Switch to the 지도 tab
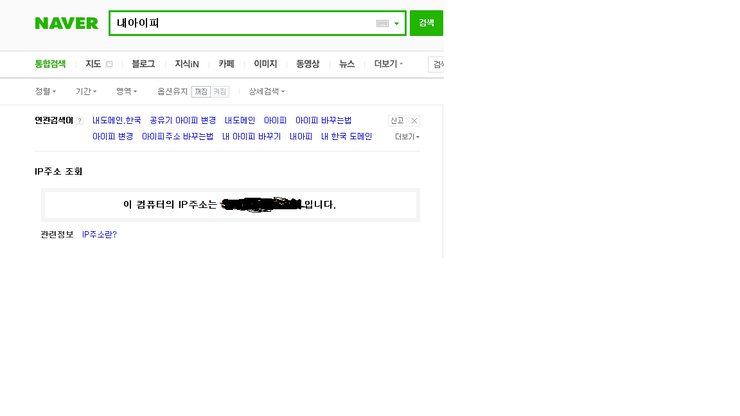Screen dimensions: 740x416 (x=93, y=64)
